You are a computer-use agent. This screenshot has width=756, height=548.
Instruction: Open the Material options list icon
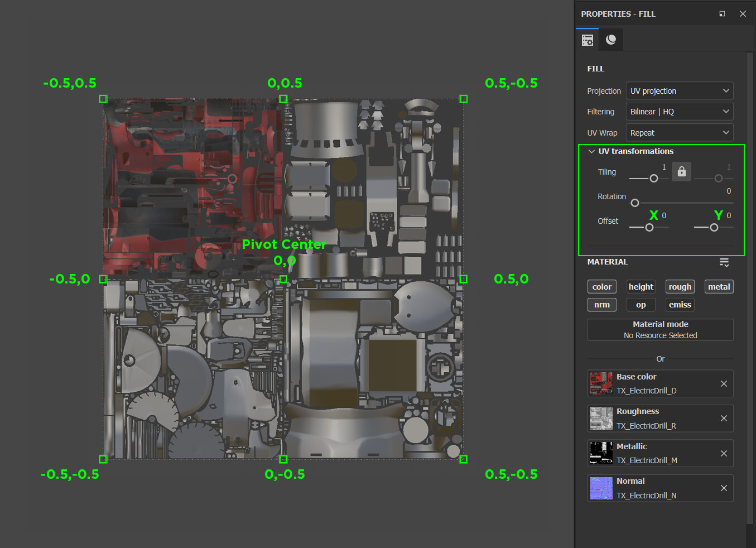coord(724,262)
